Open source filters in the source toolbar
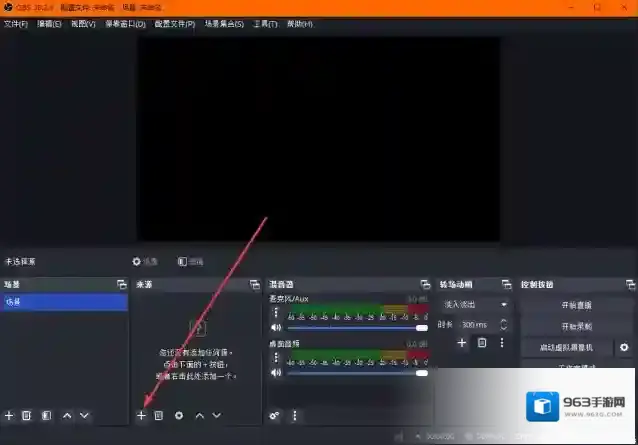The image size is (638, 445). (190, 262)
